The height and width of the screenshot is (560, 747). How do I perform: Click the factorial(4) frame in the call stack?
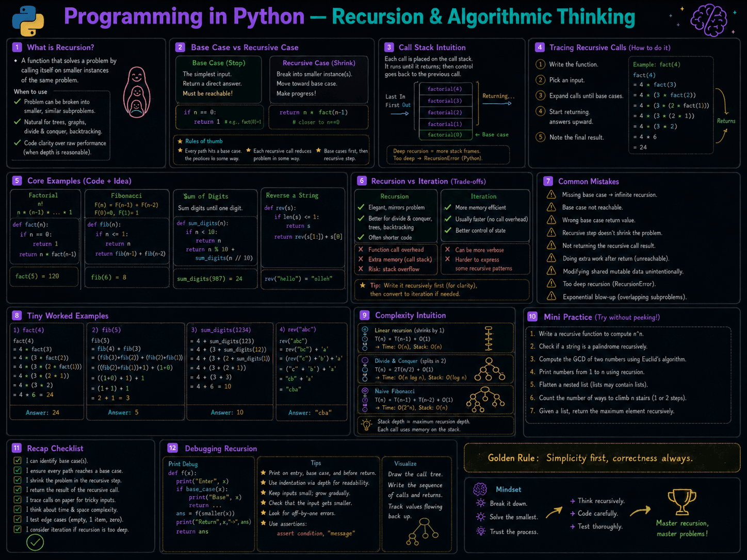445,89
